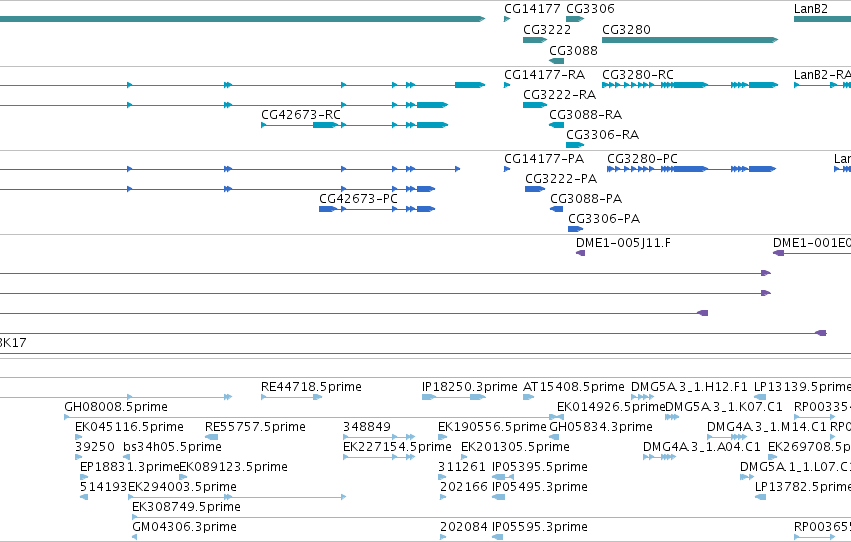Click the LanB2 gene label
The height and width of the screenshot is (542, 851).
click(x=811, y=9)
